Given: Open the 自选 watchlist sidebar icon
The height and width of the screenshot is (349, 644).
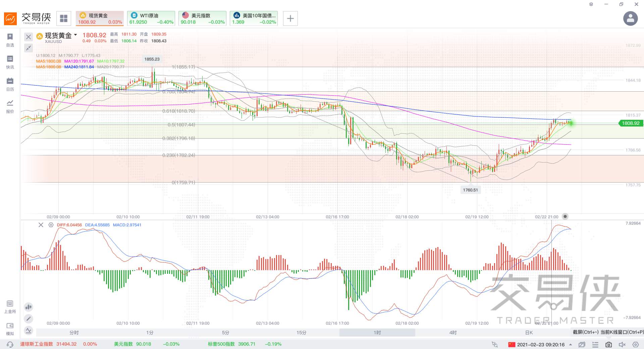Looking at the screenshot, I should click(x=10, y=40).
